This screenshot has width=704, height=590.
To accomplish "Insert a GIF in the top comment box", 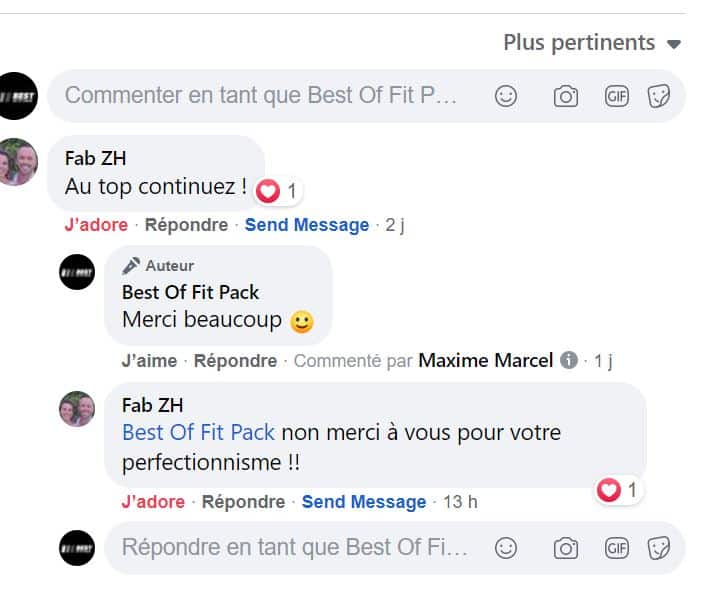I will pyautogui.click(x=617, y=96).
